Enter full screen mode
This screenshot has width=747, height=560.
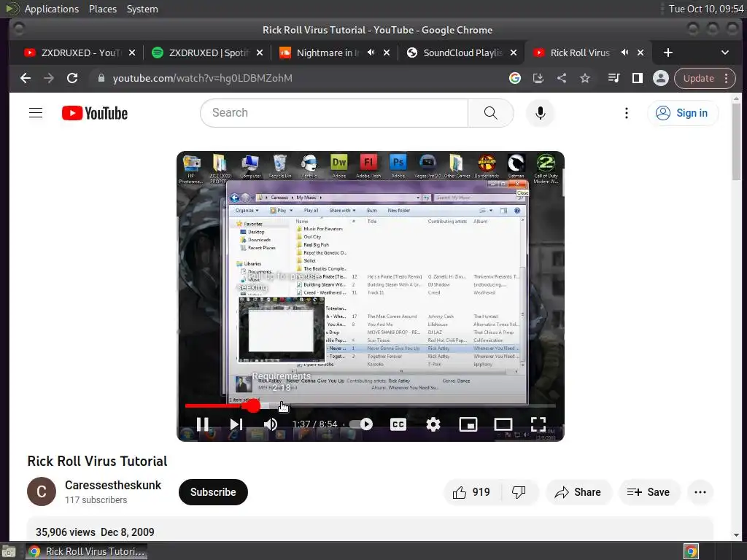click(538, 424)
